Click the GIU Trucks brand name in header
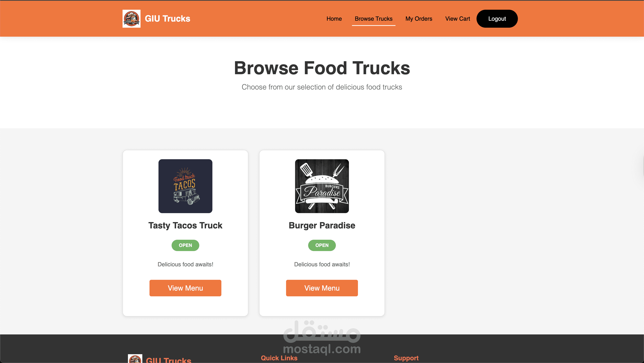644x363 pixels. click(167, 19)
